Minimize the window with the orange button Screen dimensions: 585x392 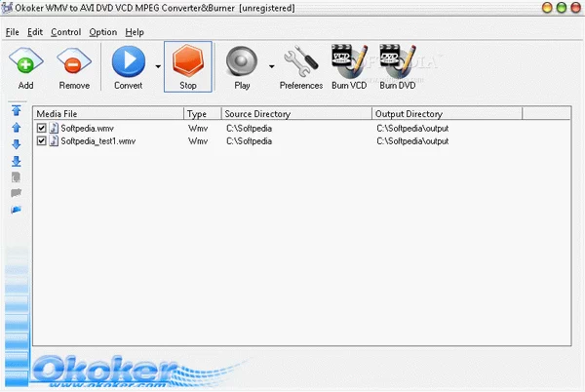[547, 8]
